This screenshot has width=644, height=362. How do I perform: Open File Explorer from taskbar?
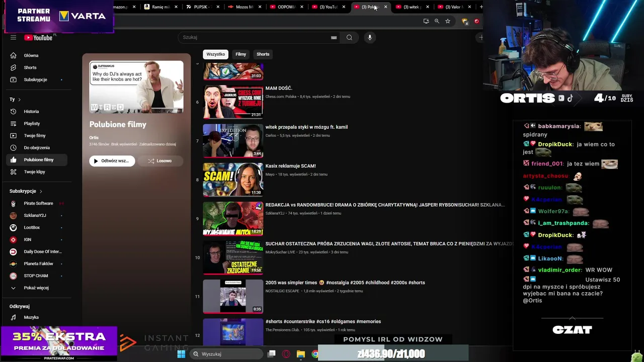pos(301,354)
